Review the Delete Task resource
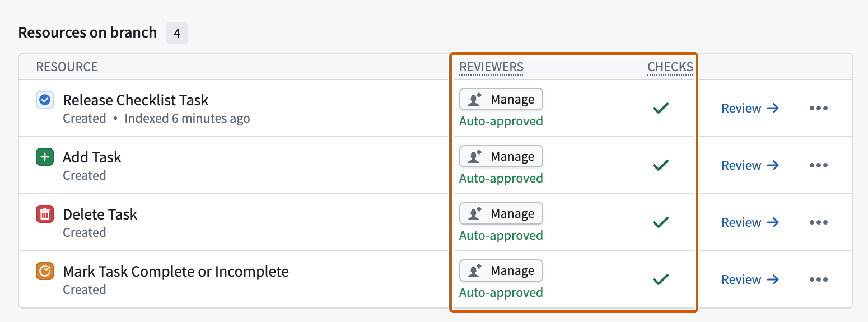The height and width of the screenshot is (322, 868). 750,222
